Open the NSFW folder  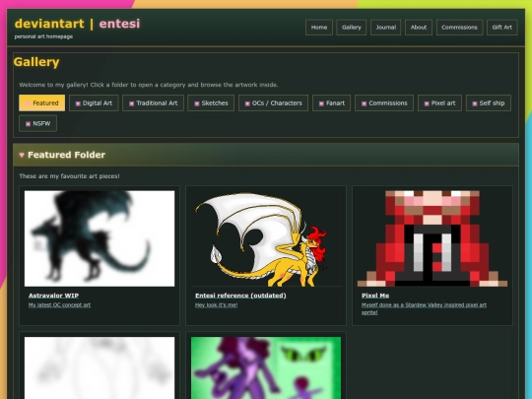coord(38,124)
